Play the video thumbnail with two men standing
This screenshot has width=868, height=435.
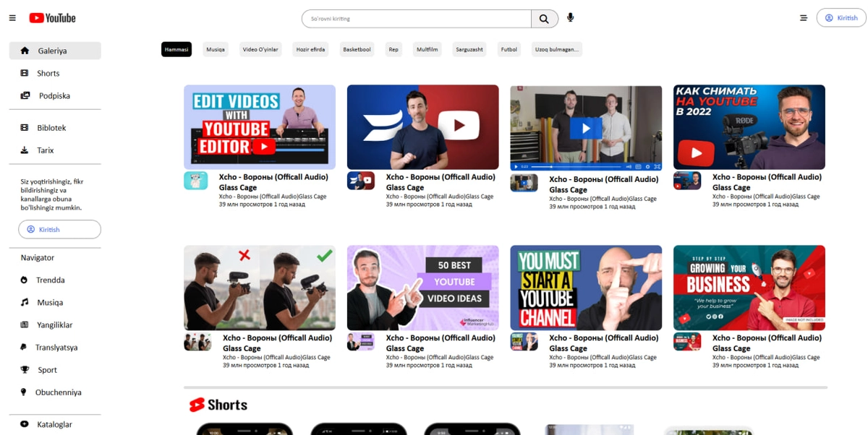586,128
